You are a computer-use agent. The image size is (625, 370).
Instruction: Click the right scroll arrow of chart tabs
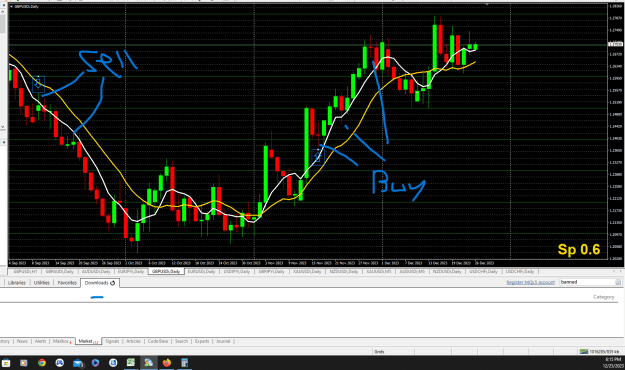point(620,272)
